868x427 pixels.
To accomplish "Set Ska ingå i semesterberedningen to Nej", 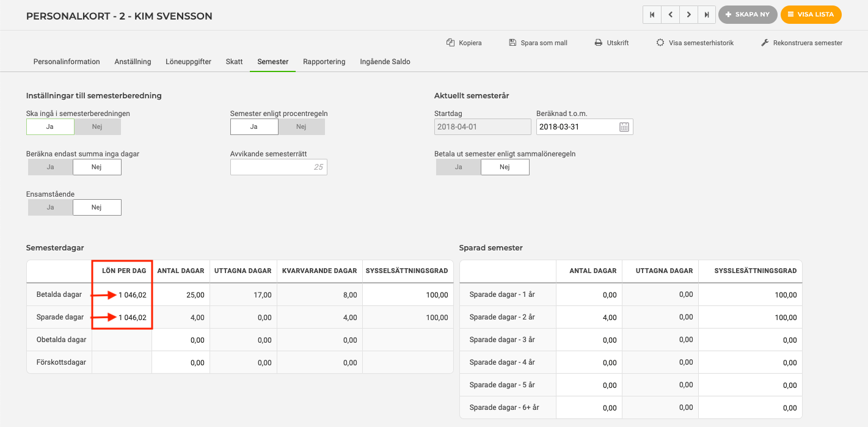I will coord(97,127).
